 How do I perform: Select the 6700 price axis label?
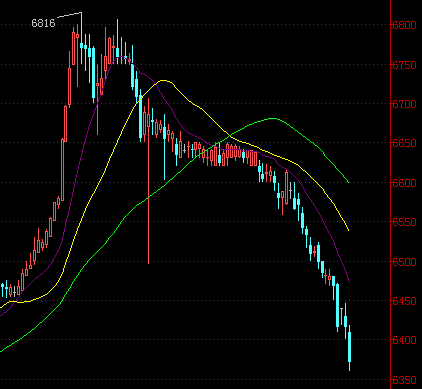404,104
